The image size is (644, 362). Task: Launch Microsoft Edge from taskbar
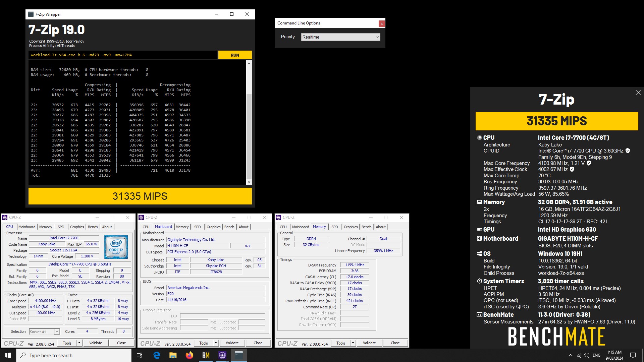click(157, 355)
